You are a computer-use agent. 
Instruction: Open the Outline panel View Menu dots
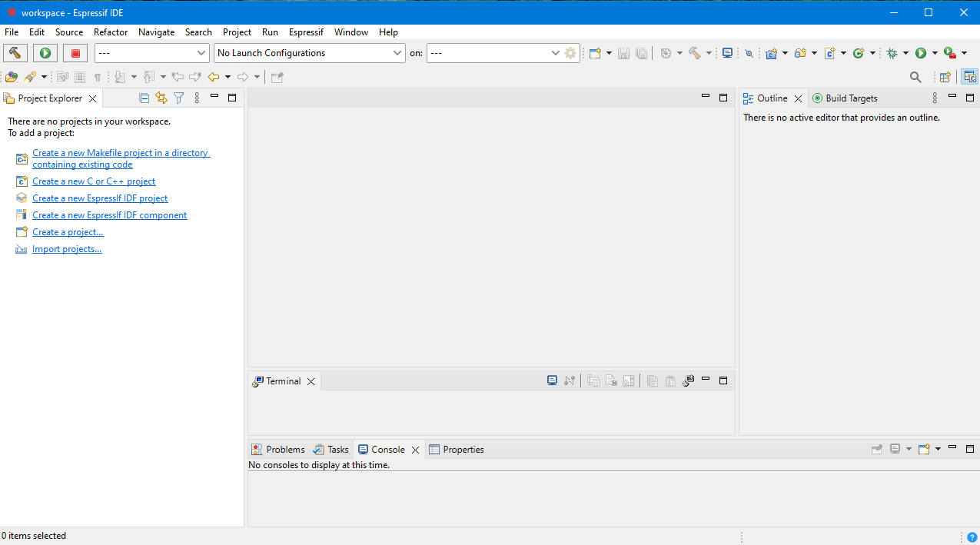tap(935, 98)
